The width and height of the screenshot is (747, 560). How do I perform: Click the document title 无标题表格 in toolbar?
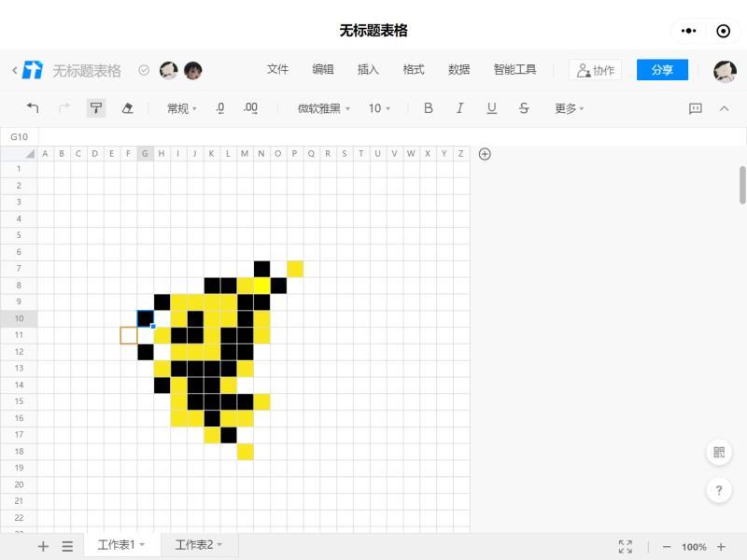click(x=86, y=71)
